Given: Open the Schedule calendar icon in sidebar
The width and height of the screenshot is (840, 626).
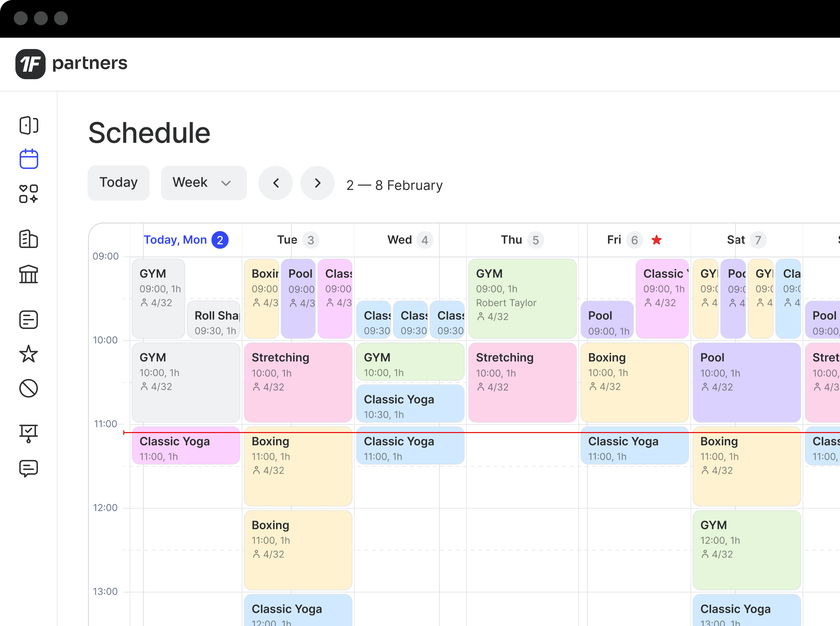Looking at the screenshot, I should coord(28,159).
